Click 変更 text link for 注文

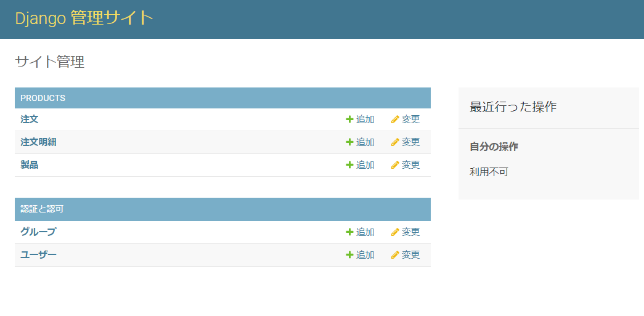(x=410, y=120)
